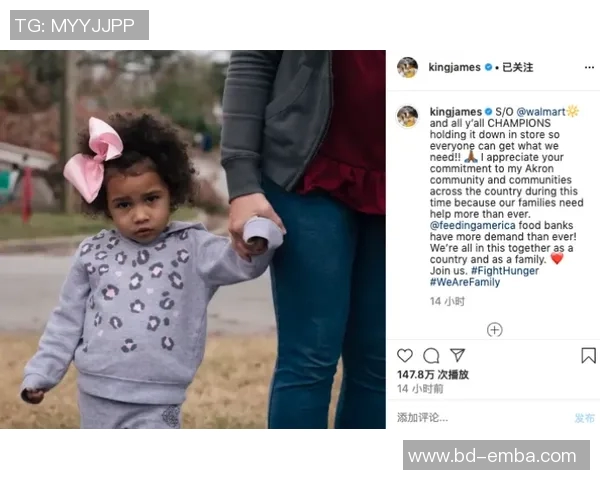Click the verified badge beside the header username
This screenshot has height=480, width=600.
[488, 67]
